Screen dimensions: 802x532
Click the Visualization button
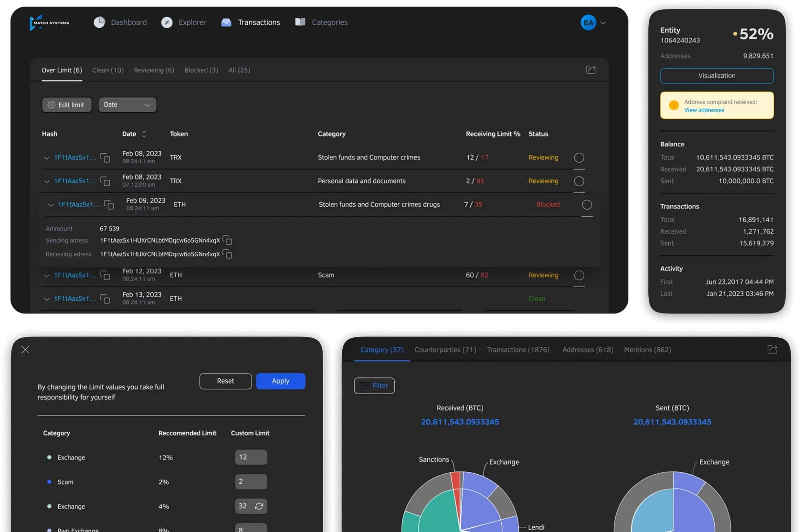tap(717, 75)
